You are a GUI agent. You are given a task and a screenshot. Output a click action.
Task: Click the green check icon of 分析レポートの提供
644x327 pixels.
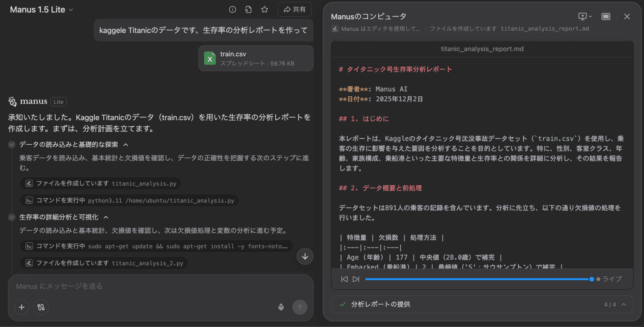pyautogui.click(x=343, y=304)
